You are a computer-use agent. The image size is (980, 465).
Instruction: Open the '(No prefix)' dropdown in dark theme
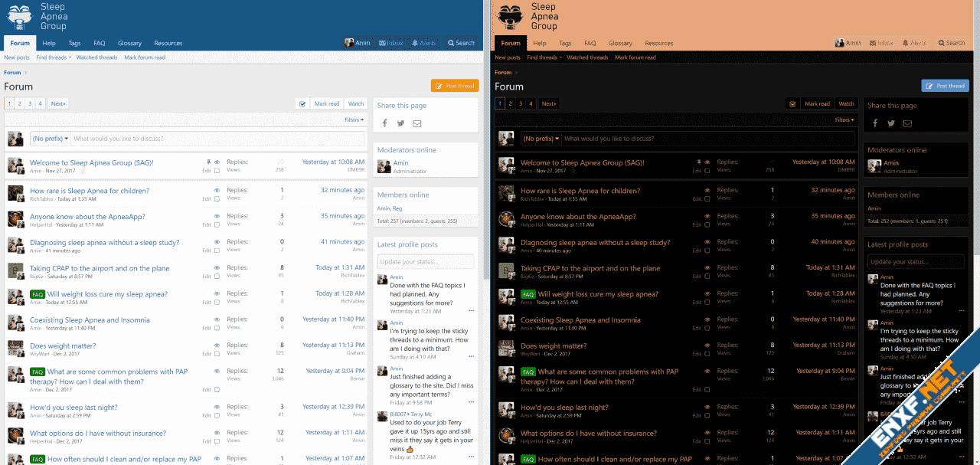click(541, 139)
